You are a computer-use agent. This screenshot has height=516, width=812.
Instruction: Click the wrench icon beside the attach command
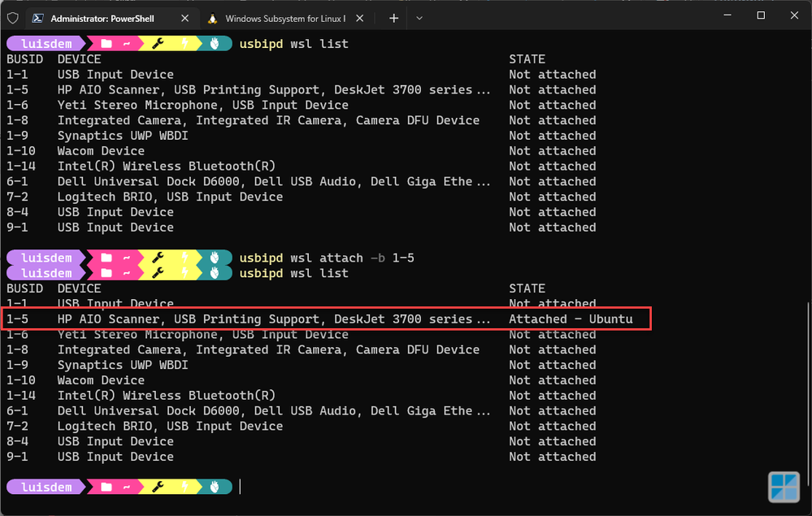pos(158,258)
